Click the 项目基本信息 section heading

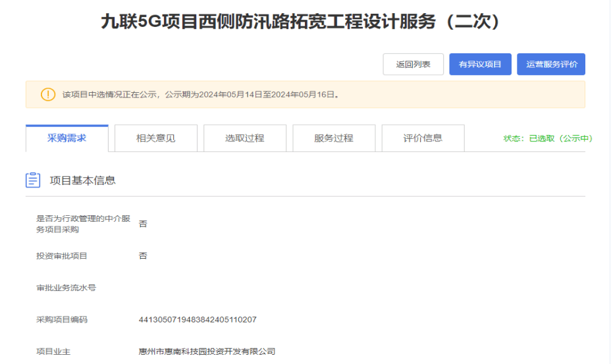83,180
